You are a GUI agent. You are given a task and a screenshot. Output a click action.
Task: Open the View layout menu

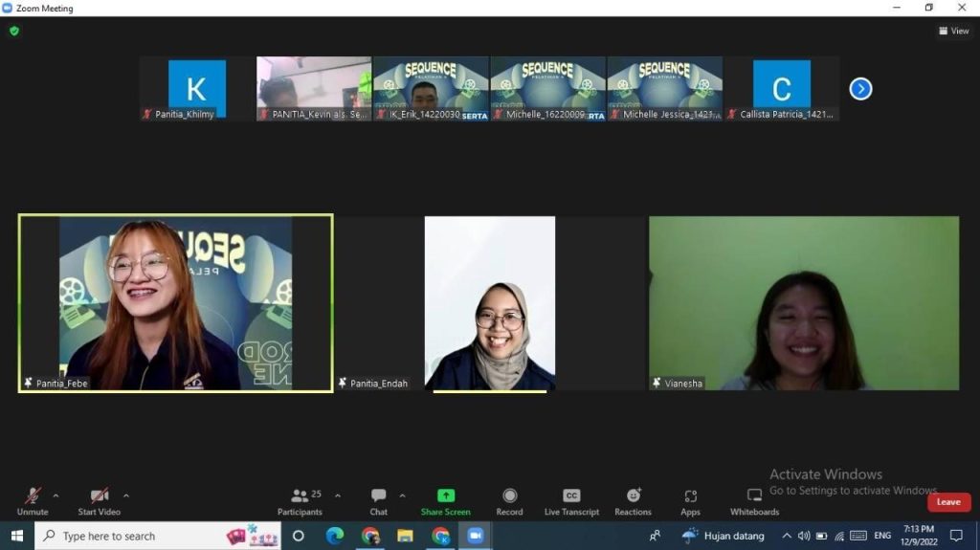(x=954, y=31)
